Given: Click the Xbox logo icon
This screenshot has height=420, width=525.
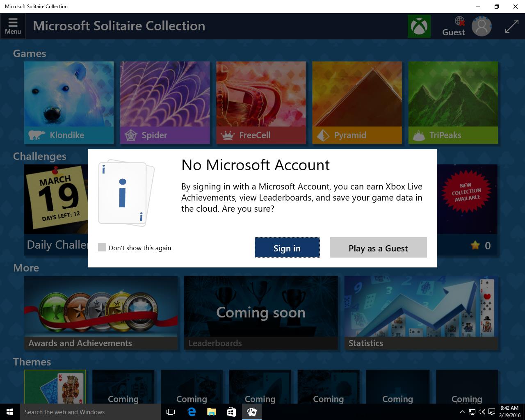Looking at the screenshot, I should coord(419,26).
